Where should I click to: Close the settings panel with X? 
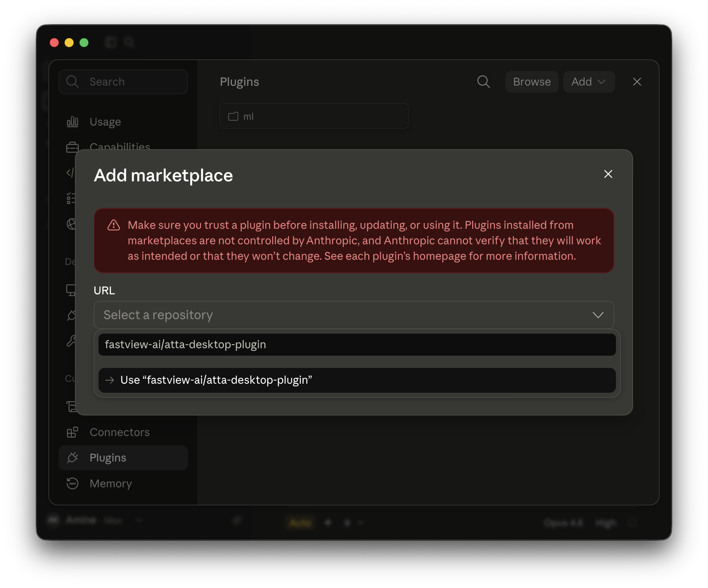tap(637, 82)
